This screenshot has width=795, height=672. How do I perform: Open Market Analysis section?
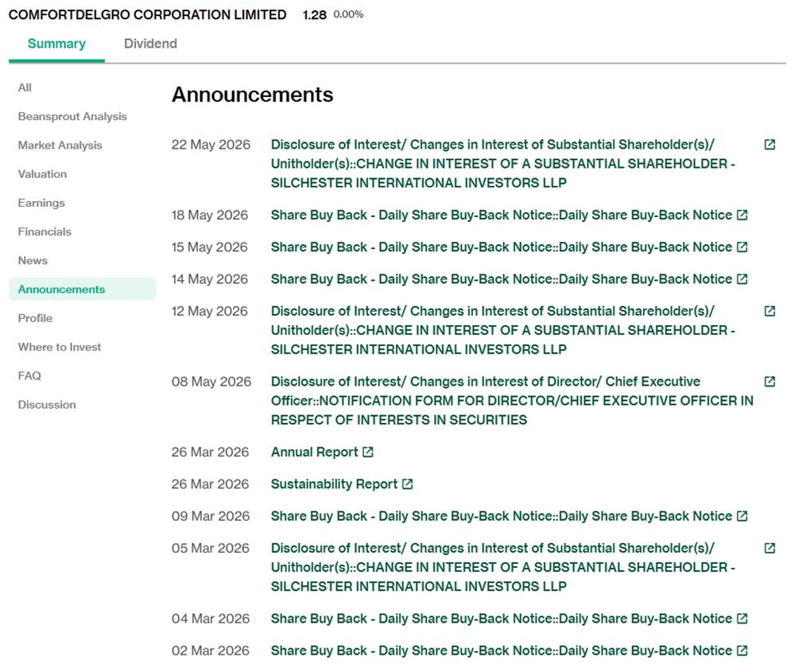point(60,146)
